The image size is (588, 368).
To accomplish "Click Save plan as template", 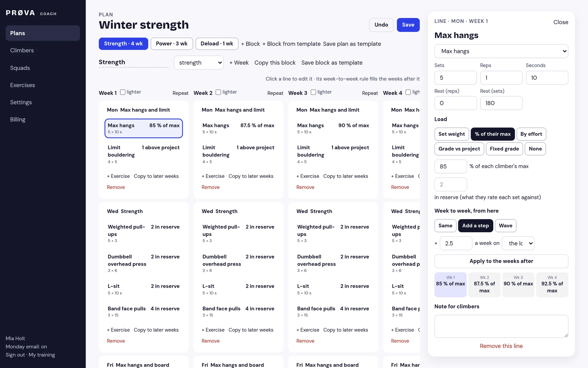I will click(352, 44).
